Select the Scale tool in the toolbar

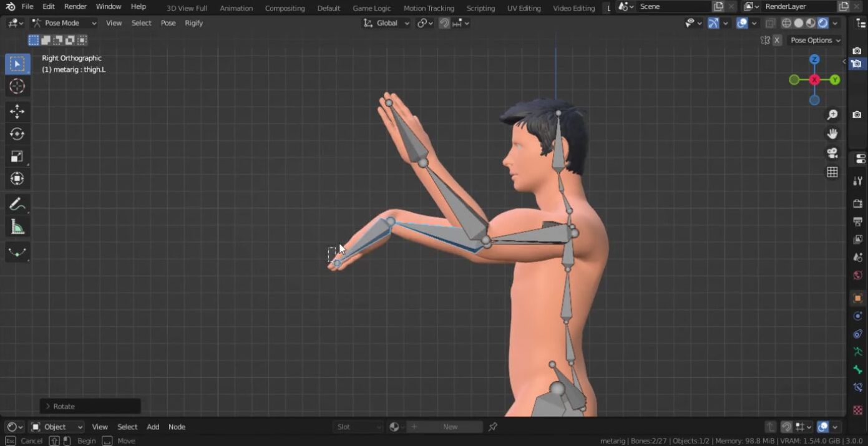point(17,157)
